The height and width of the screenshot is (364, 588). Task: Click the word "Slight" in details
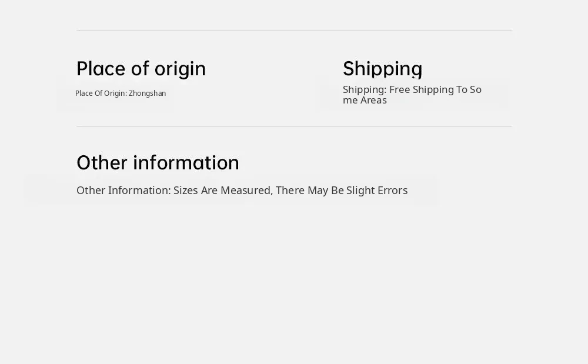360,191
